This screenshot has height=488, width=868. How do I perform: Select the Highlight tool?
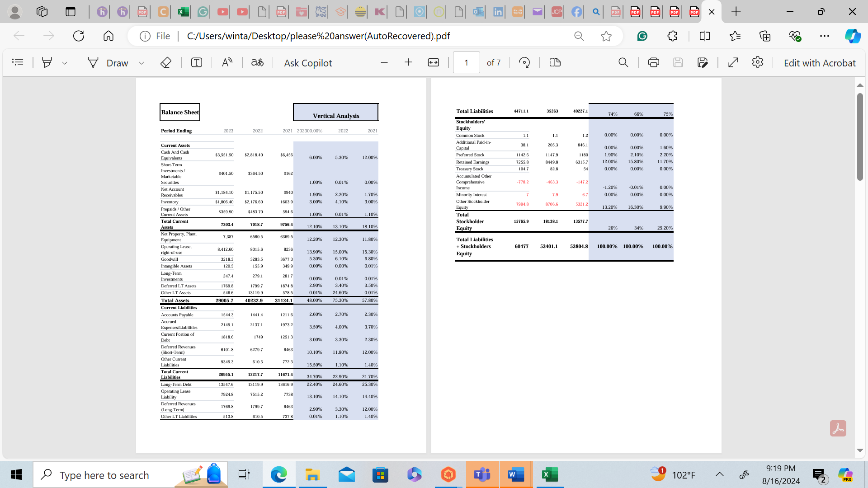(x=47, y=62)
